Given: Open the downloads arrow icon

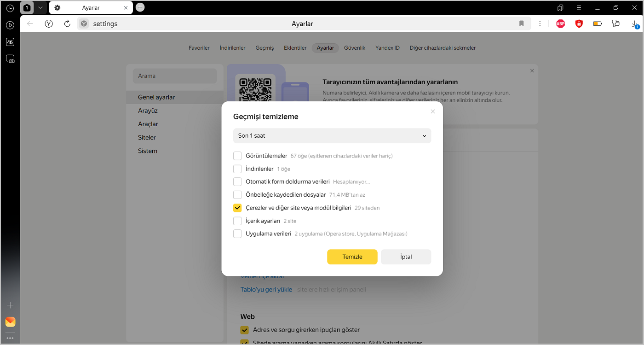Looking at the screenshot, I should click(635, 23).
